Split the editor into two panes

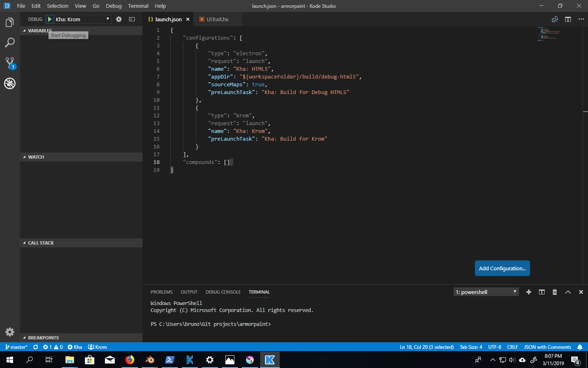pos(568,19)
